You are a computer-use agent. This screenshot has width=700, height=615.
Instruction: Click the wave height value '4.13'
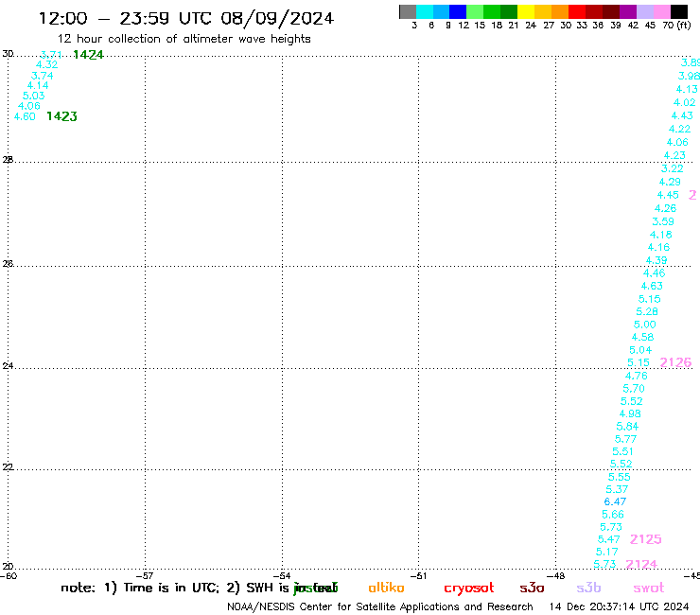[687, 89]
